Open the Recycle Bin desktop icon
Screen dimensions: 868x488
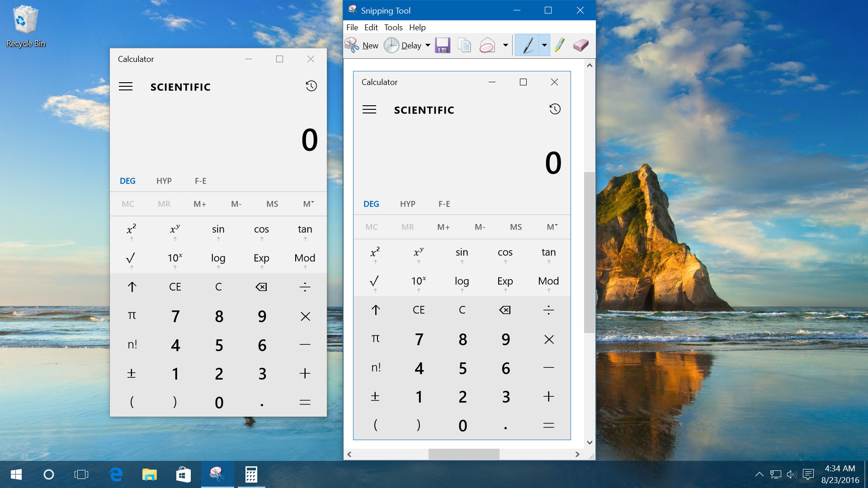(26, 26)
